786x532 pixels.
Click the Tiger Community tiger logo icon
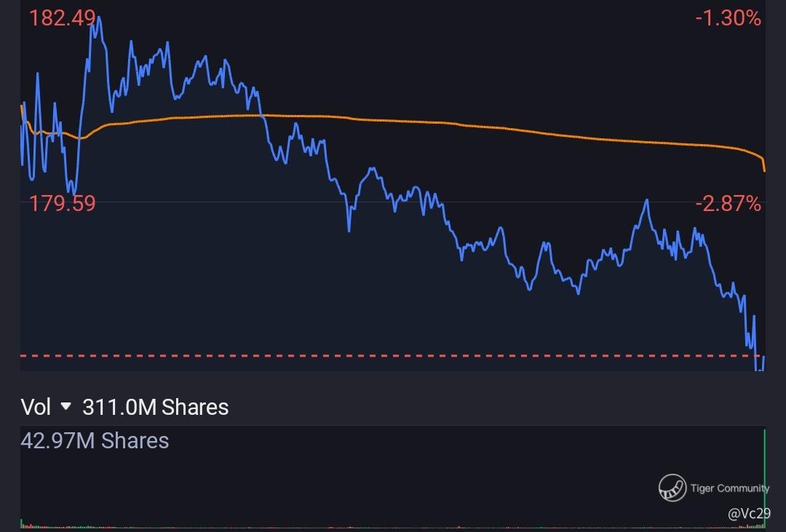click(672, 488)
